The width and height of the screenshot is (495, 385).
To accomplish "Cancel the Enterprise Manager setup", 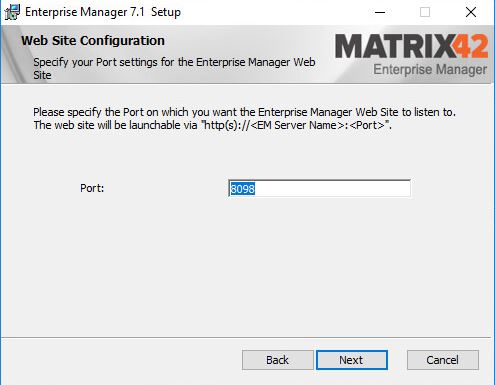I will point(442,360).
